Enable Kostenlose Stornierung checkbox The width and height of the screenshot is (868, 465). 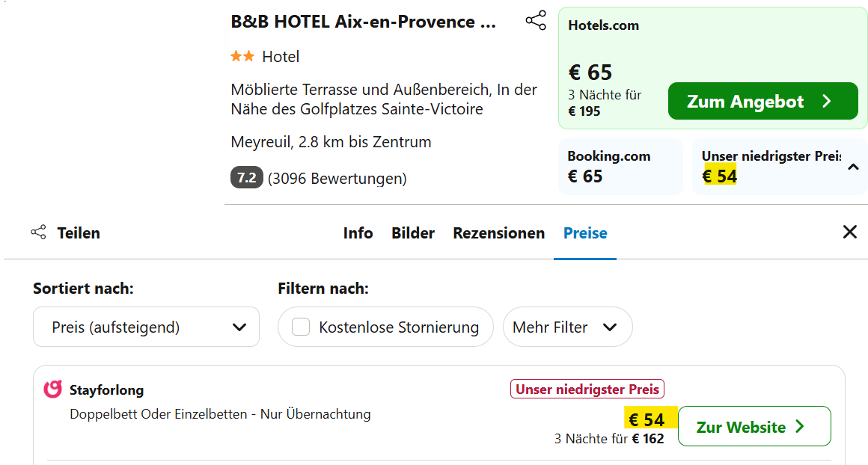coord(301,327)
